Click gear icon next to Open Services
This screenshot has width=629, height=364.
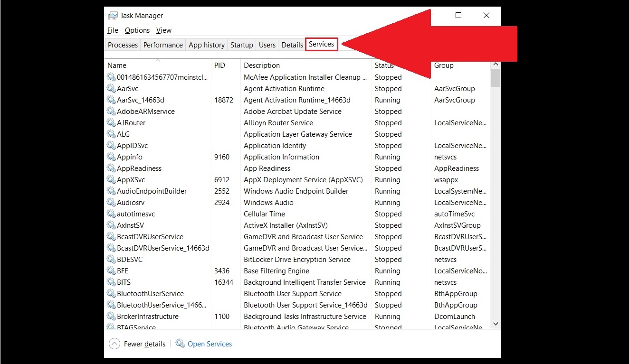tap(180, 343)
